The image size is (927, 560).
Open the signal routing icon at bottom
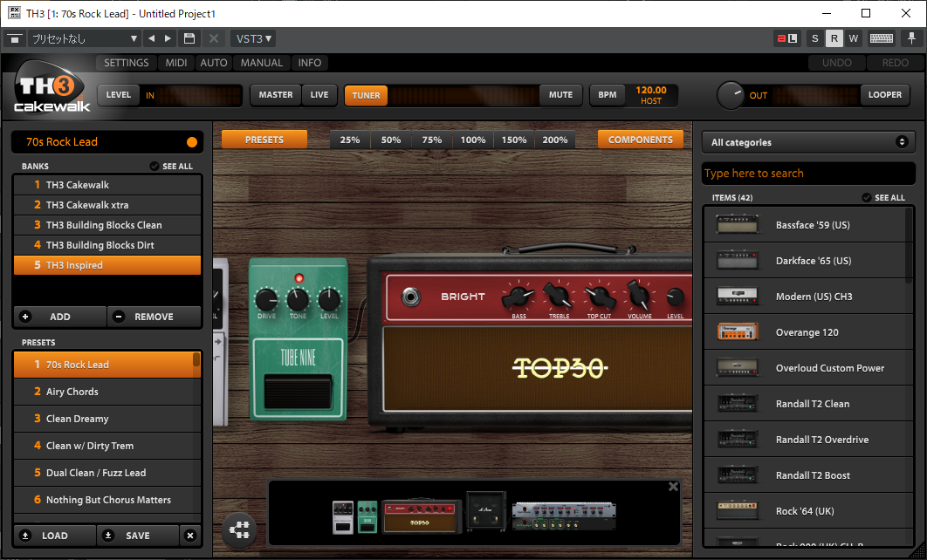pos(239,529)
